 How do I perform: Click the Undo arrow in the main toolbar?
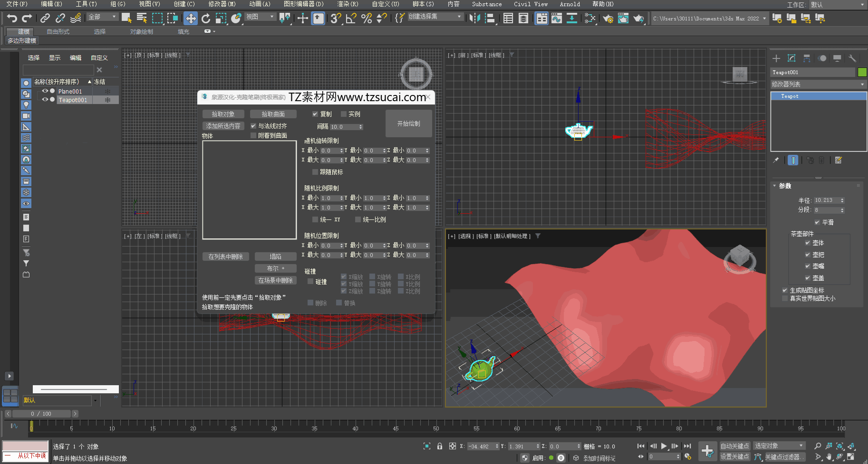pyautogui.click(x=12, y=18)
